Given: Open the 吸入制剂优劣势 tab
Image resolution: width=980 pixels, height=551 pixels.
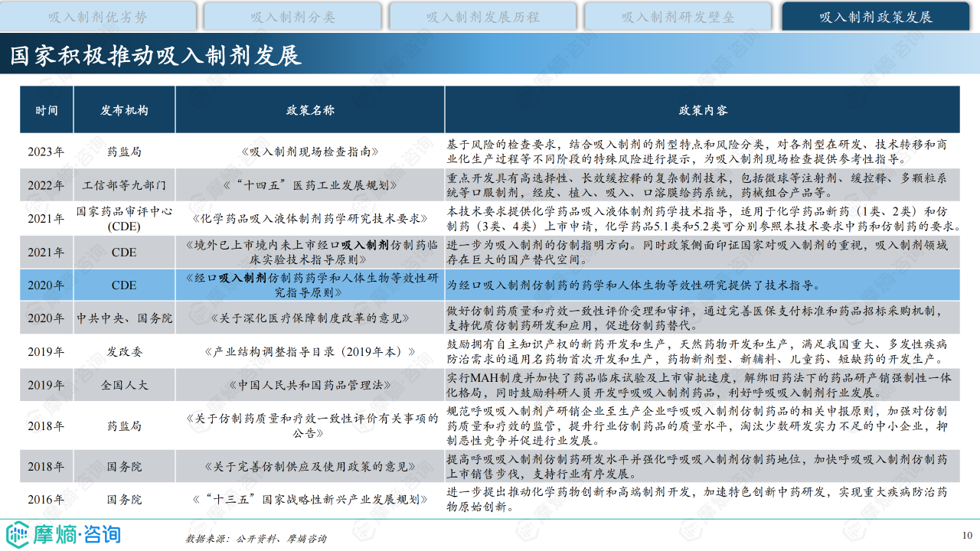Looking at the screenshot, I should (x=98, y=17).
